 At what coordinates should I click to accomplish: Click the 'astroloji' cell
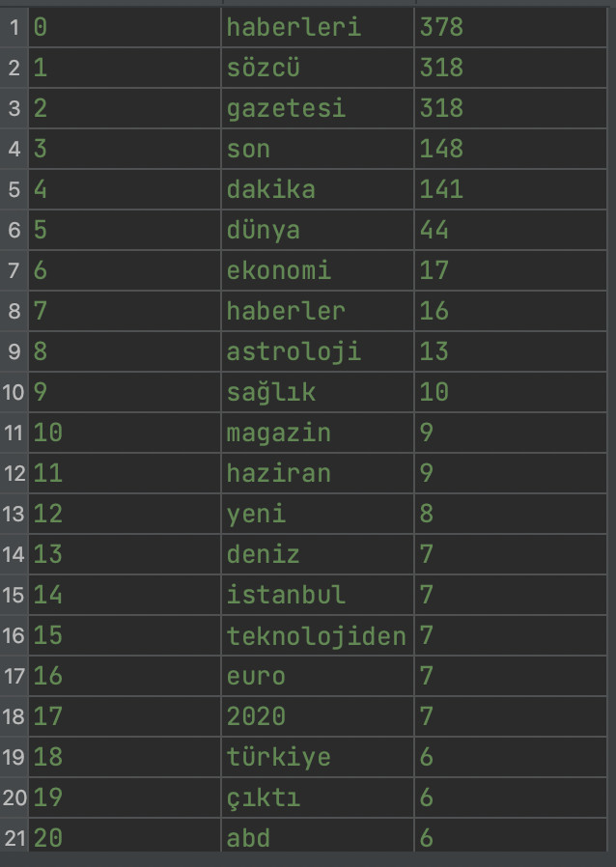point(318,351)
